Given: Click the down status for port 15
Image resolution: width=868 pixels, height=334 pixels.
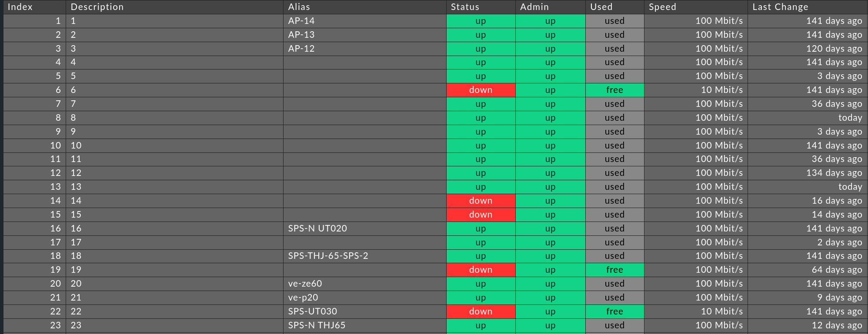Looking at the screenshot, I should point(481,215).
